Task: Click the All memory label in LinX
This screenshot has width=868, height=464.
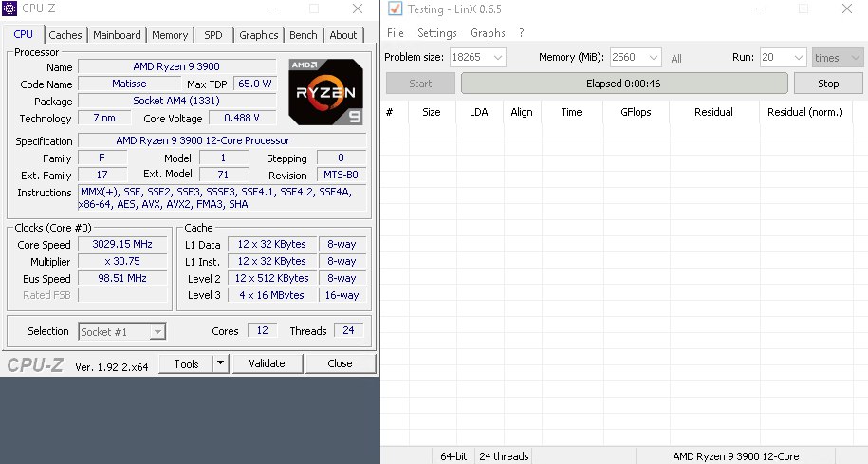Action: [676, 58]
